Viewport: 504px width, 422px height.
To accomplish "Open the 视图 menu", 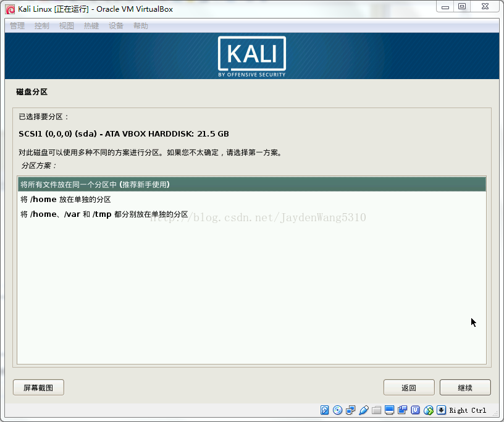I will point(67,26).
